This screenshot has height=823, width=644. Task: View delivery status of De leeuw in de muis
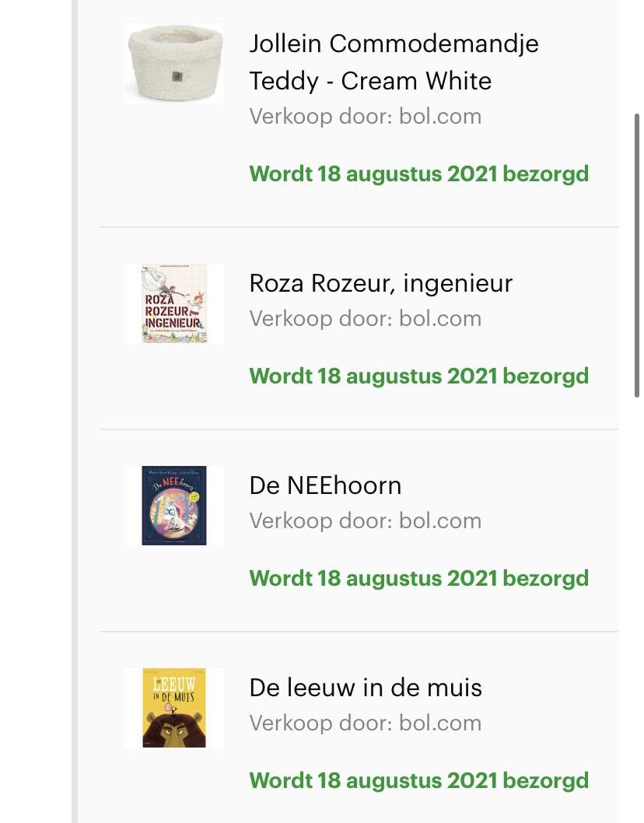point(419,780)
